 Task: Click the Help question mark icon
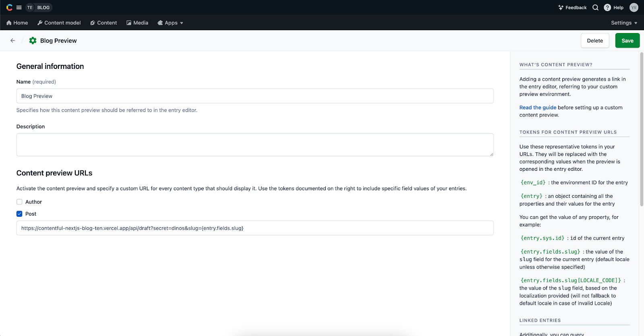(x=607, y=7)
